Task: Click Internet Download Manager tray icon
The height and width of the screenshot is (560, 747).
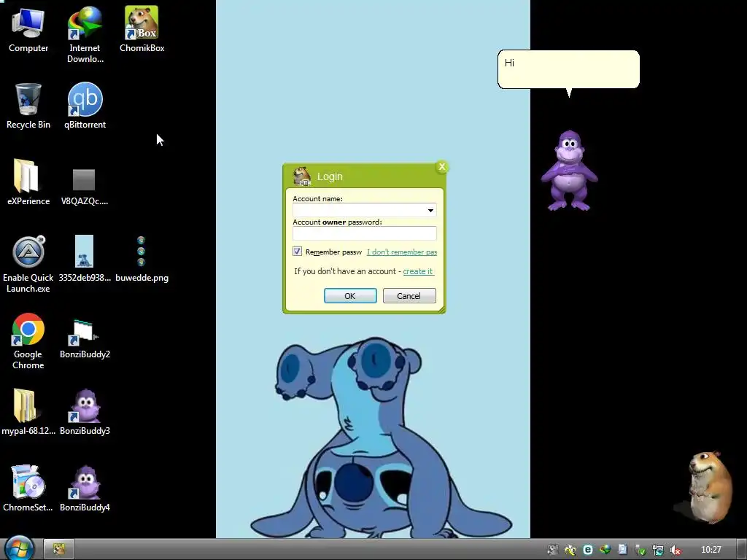Action: pos(605,550)
